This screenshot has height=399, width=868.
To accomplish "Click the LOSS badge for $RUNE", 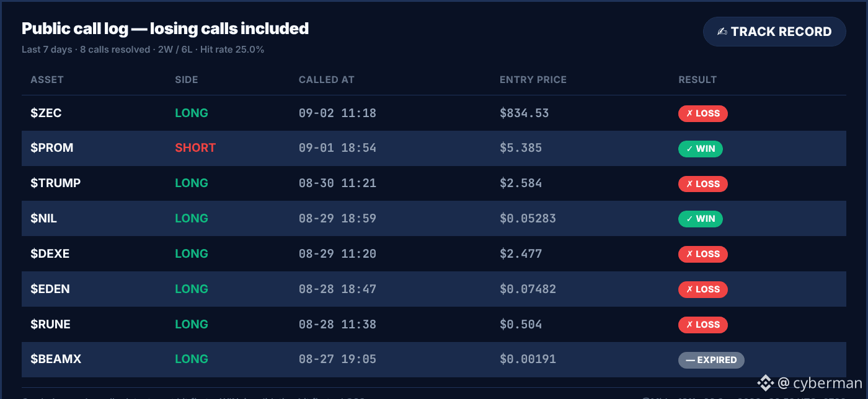I will (x=702, y=325).
